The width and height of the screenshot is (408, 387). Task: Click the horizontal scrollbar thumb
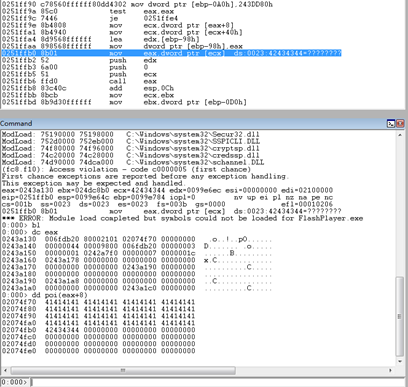click(123, 370)
